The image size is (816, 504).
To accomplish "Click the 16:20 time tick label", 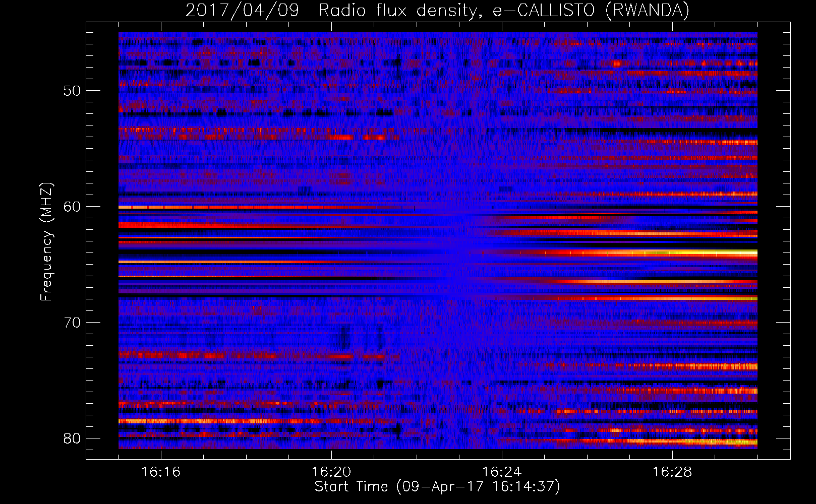I will [x=331, y=472].
